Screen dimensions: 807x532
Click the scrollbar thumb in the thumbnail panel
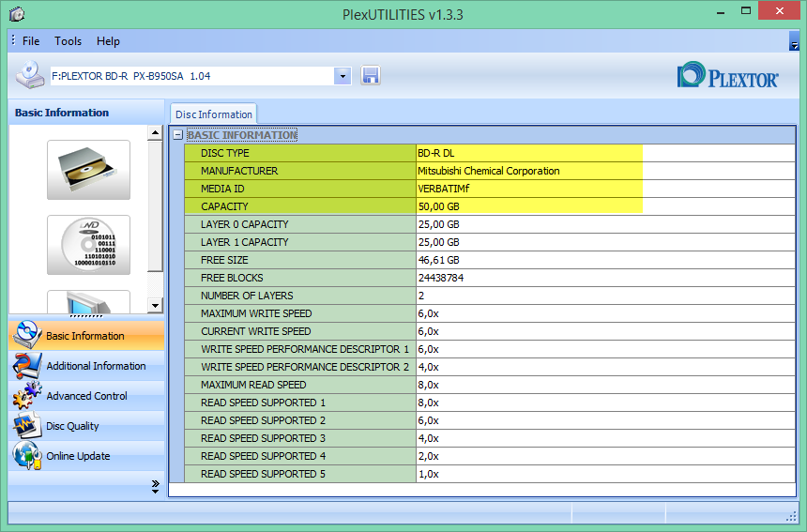coord(155,205)
